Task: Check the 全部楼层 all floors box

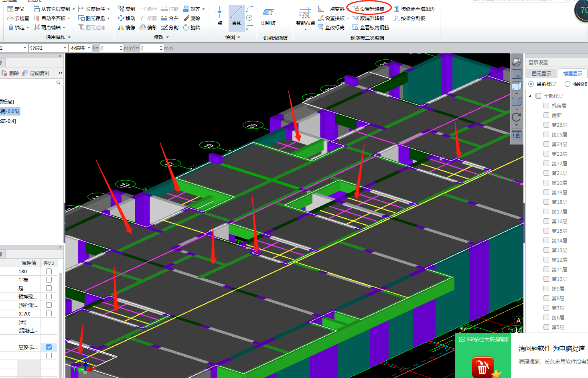Action: click(538, 96)
